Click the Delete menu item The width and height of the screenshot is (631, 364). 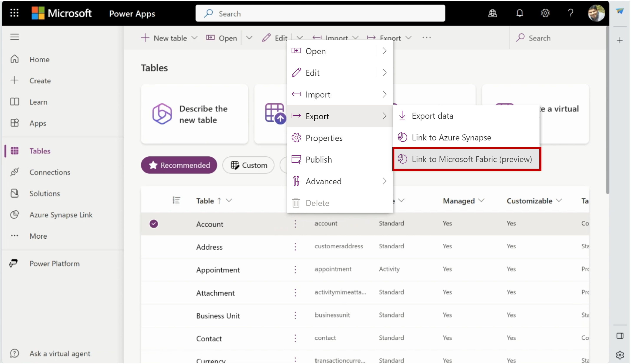pos(317,202)
